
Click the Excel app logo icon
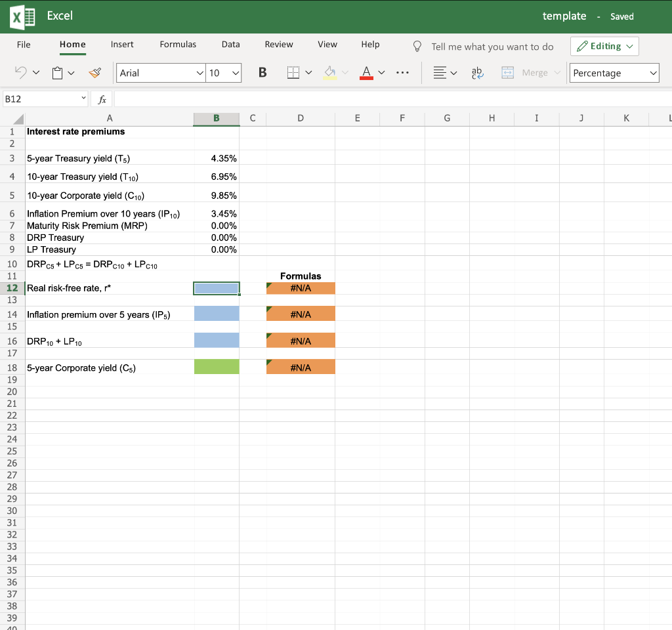point(22,17)
